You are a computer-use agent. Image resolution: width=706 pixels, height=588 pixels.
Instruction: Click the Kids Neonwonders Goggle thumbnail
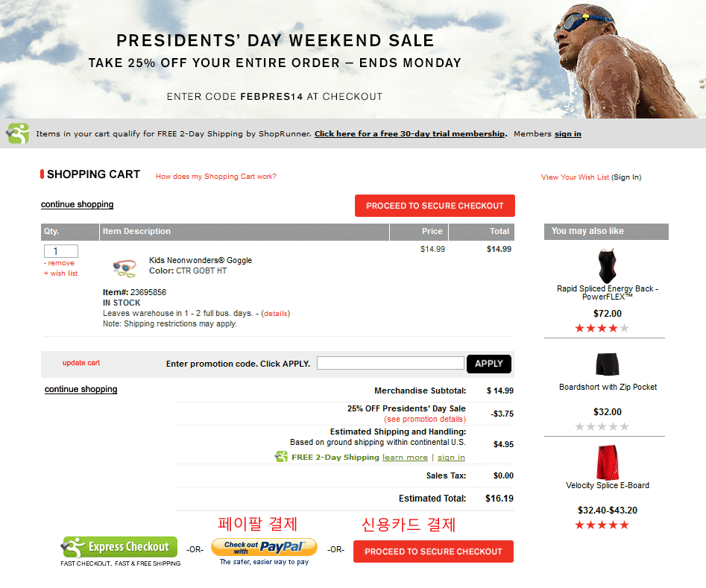pyautogui.click(x=125, y=267)
